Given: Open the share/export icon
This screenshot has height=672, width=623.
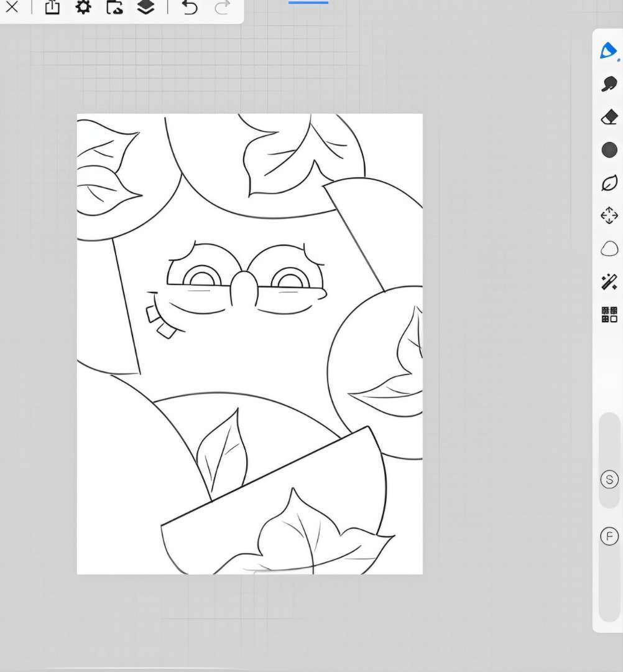Looking at the screenshot, I should pos(52,7).
